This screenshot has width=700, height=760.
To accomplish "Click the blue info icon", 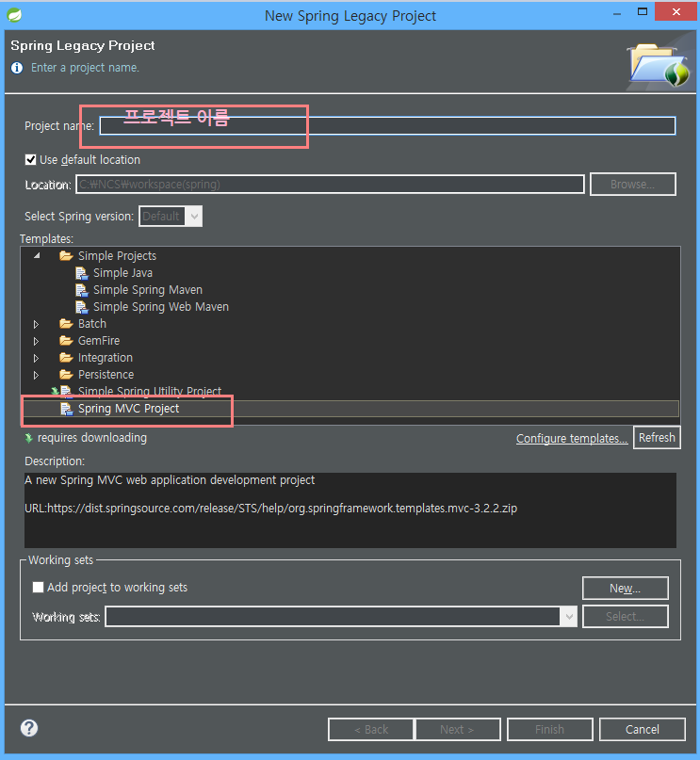I will tap(17, 68).
